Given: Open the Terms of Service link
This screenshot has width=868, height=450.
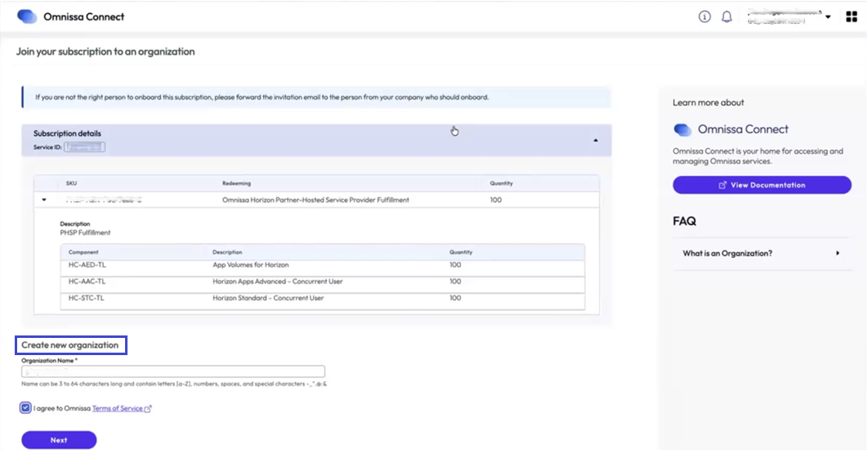Looking at the screenshot, I should [118, 408].
